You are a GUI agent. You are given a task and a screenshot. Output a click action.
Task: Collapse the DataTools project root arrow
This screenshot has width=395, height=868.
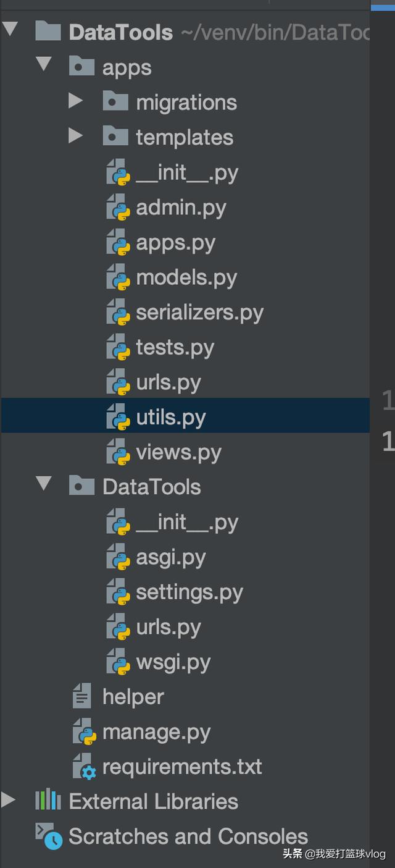pyautogui.click(x=10, y=29)
